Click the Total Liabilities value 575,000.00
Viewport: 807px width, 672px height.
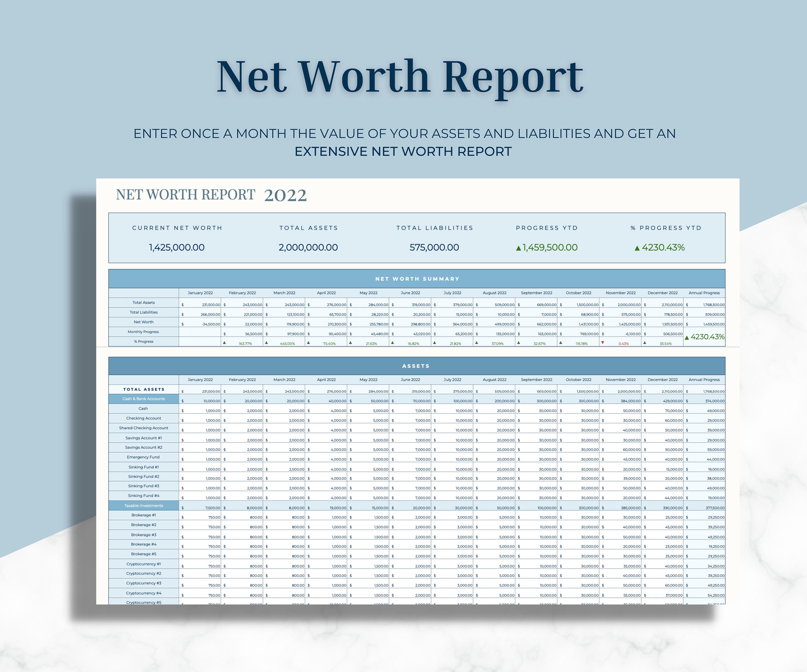point(434,247)
